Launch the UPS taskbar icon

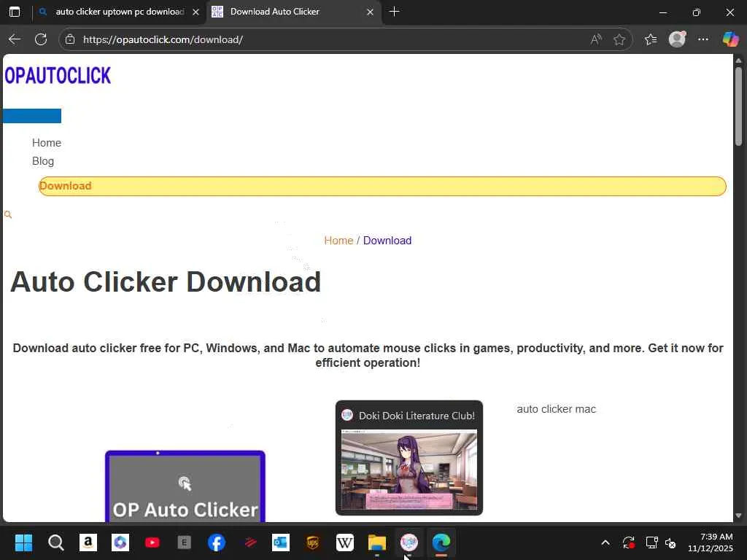(312, 542)
